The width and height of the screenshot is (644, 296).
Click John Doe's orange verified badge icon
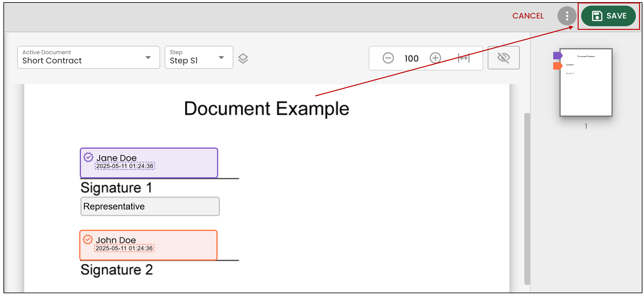(x=88, y=239)
